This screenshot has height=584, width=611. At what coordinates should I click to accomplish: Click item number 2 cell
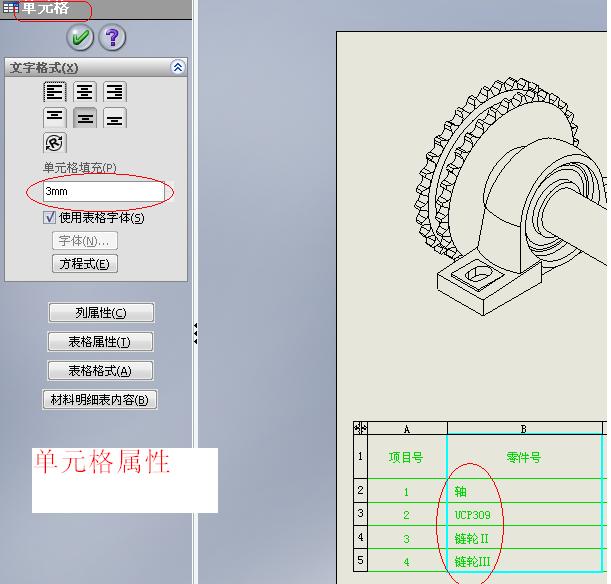click(407, 514)
